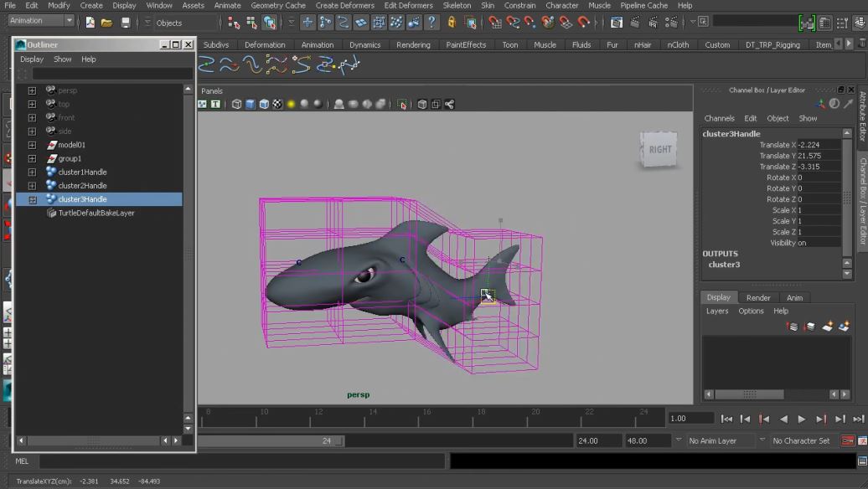Toggle use all lights yellow icon
This screenshot has height=489, width=868.
[291, 104]
